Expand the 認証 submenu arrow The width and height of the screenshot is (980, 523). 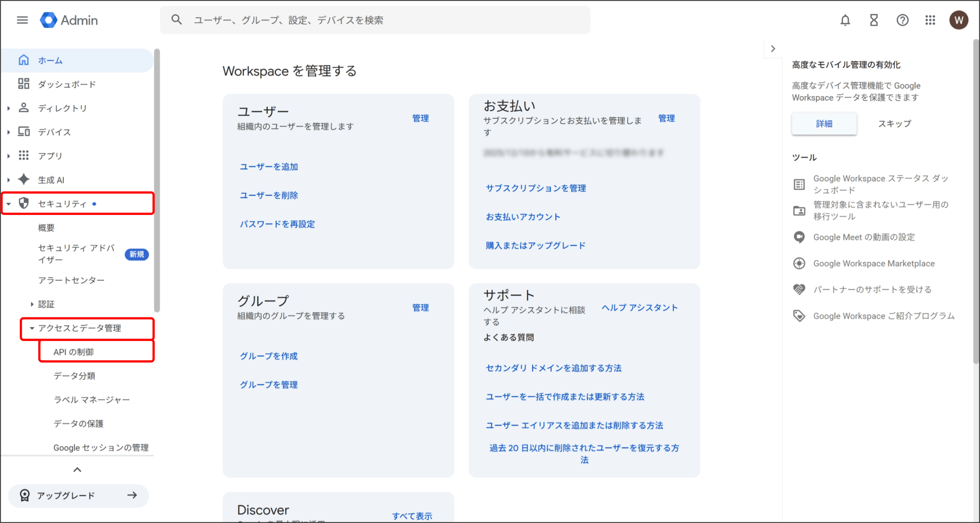coord(32,304)
